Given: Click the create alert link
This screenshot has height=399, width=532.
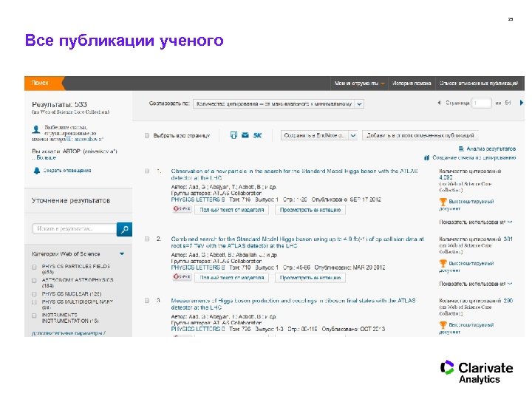Looking at the screenshot, I should (x=66, y=171).
